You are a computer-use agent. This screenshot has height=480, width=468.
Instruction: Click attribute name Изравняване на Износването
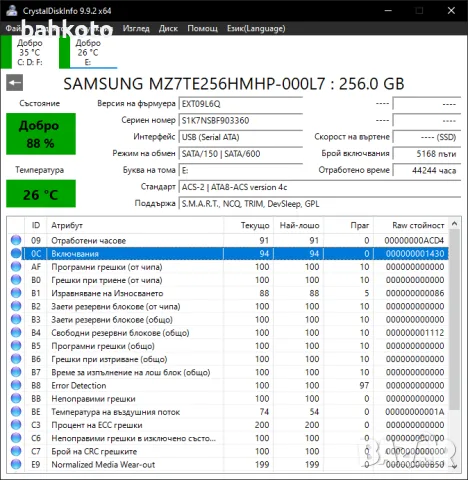[x=107, y=293]
